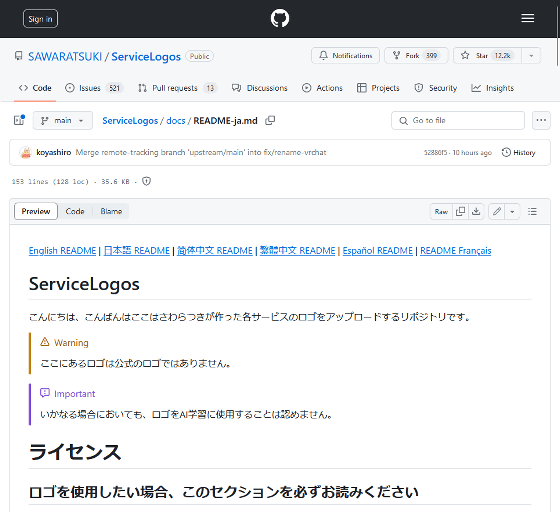
Task: Download the raw file icon
Action: pyautogui.click(x=476, y=212)
